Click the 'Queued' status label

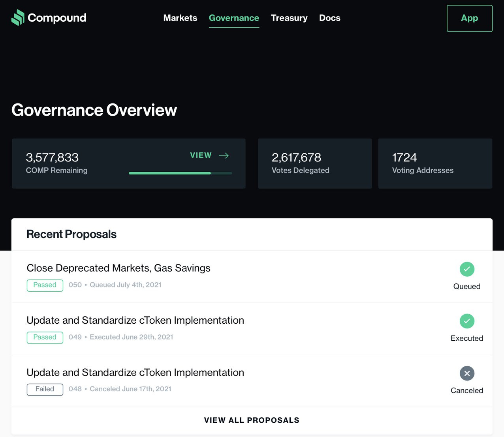pyautogui.click(x=467, y=287)
